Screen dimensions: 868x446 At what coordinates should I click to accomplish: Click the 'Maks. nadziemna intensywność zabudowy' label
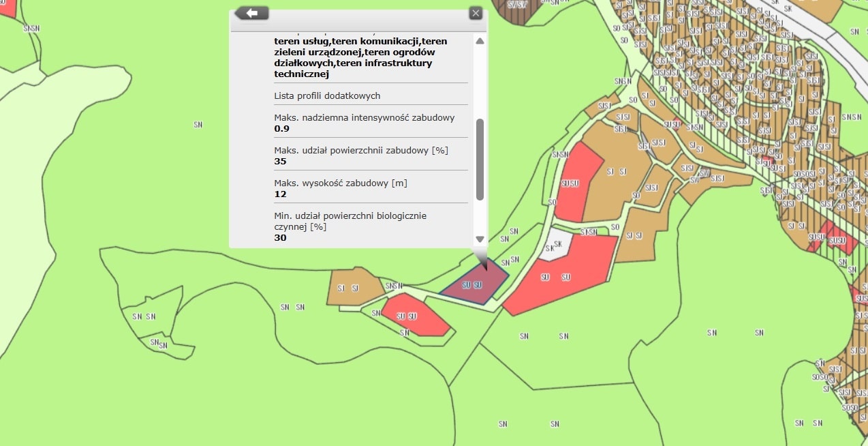coord(364,117)
